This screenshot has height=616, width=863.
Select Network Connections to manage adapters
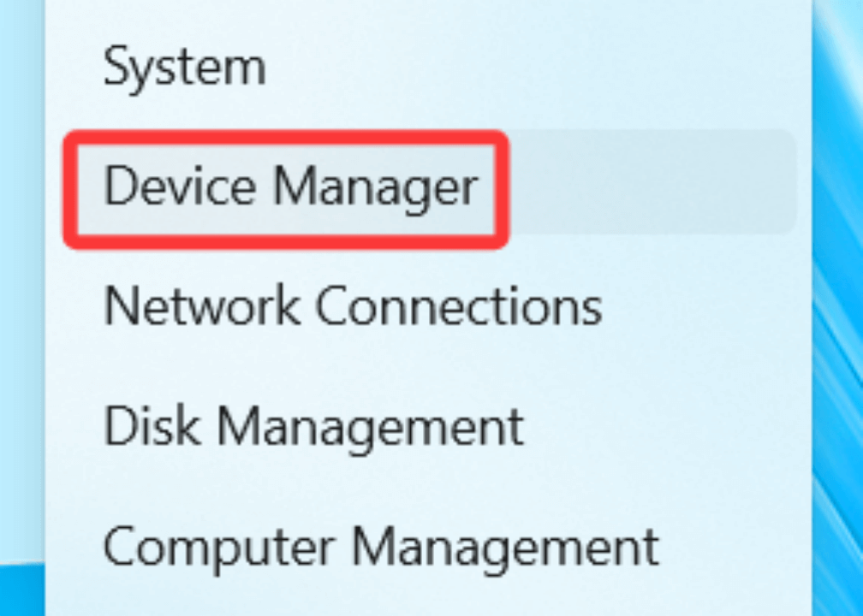pos(352,306)
